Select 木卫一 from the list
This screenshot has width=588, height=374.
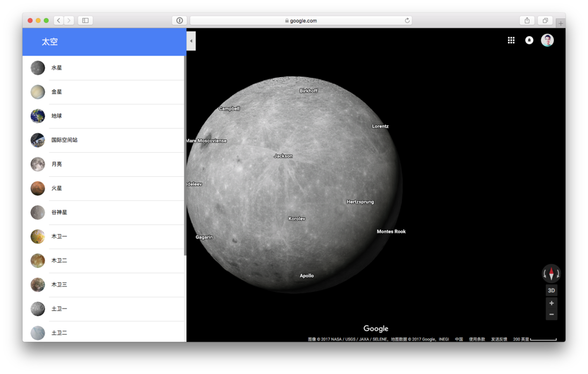103,237
